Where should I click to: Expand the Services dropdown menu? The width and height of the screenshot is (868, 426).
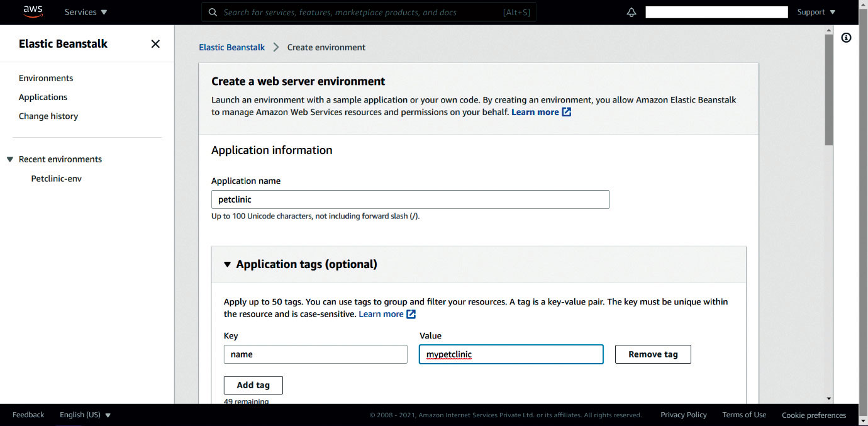coord(86,12)
